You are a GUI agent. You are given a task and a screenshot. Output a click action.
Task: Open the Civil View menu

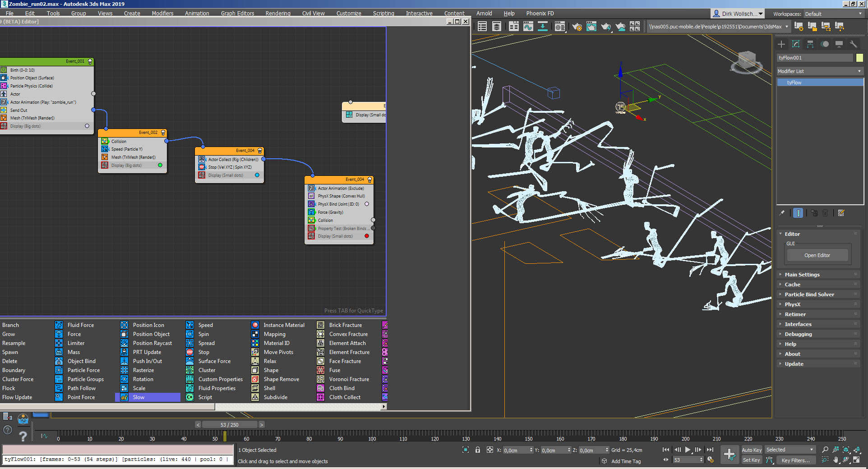pos(313,14)
